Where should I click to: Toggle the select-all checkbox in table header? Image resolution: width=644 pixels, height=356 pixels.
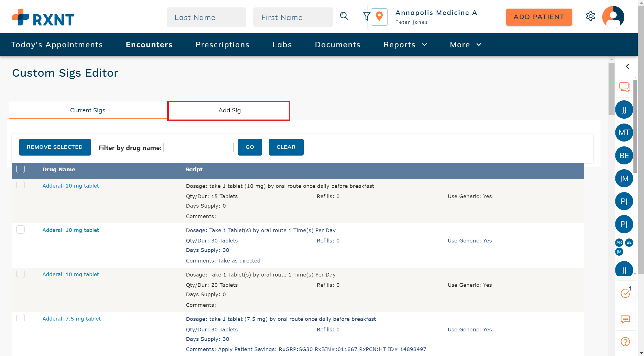pos(21,169)
